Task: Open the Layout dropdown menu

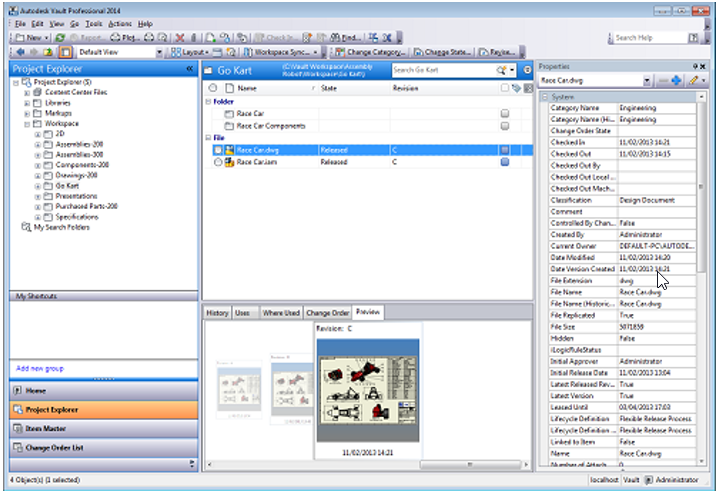Action: [190, 52]
